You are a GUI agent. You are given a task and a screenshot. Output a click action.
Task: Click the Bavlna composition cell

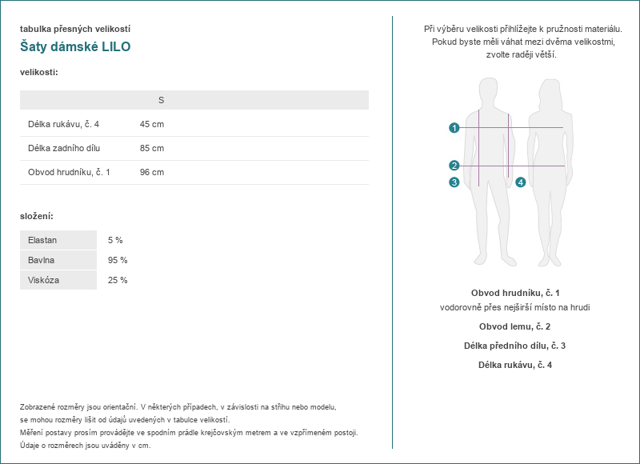[58, 260]
